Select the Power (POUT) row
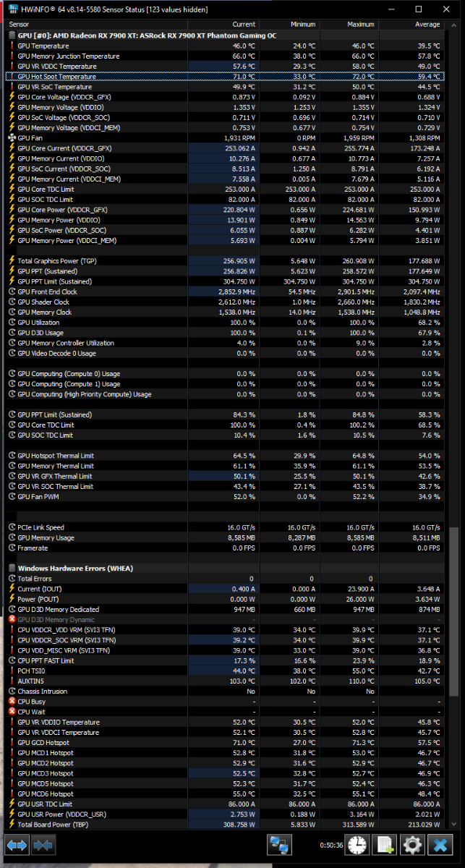 point(226,599)
